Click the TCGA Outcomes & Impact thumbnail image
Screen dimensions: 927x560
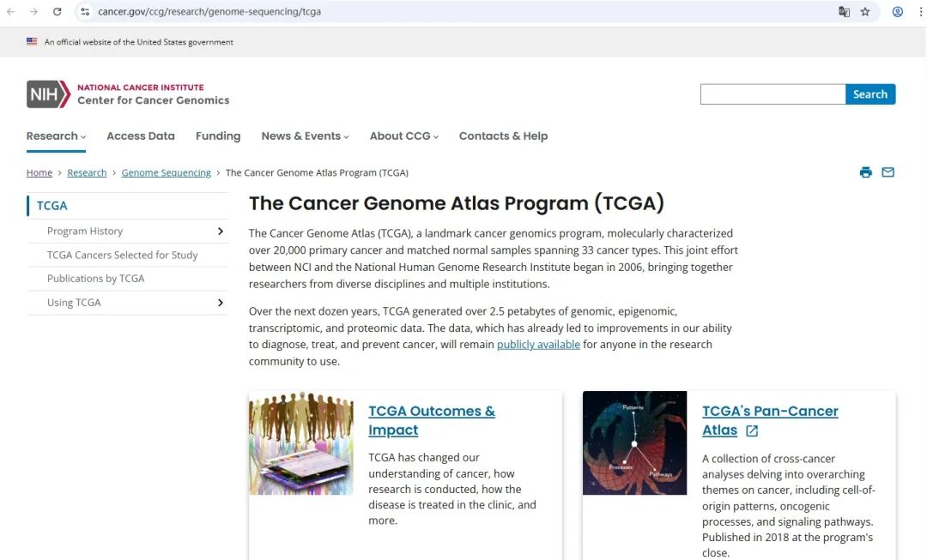pos(300,443)
